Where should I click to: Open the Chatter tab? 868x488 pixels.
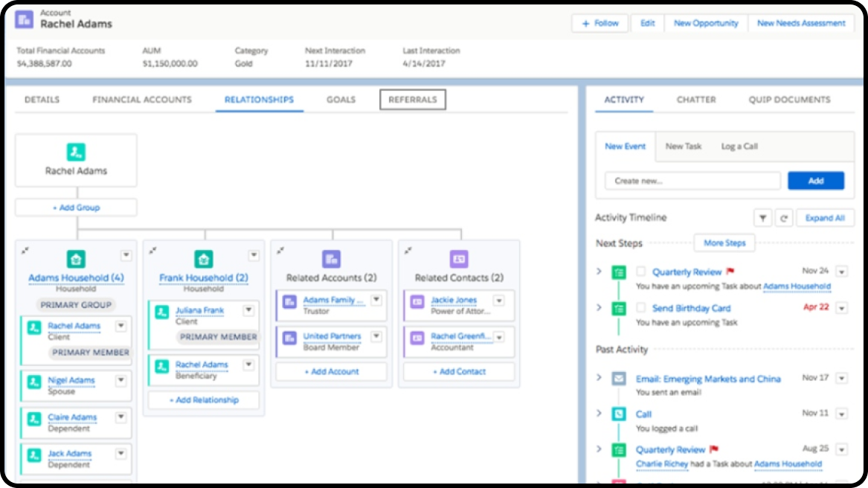tap(696, 100)
